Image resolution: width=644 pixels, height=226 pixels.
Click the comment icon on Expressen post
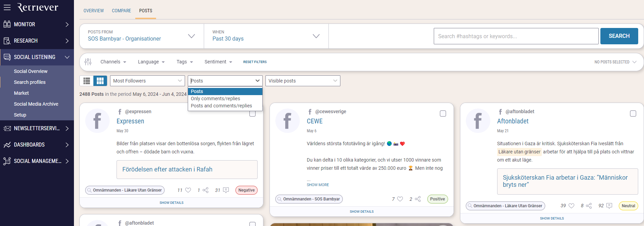tap(226, 190)
